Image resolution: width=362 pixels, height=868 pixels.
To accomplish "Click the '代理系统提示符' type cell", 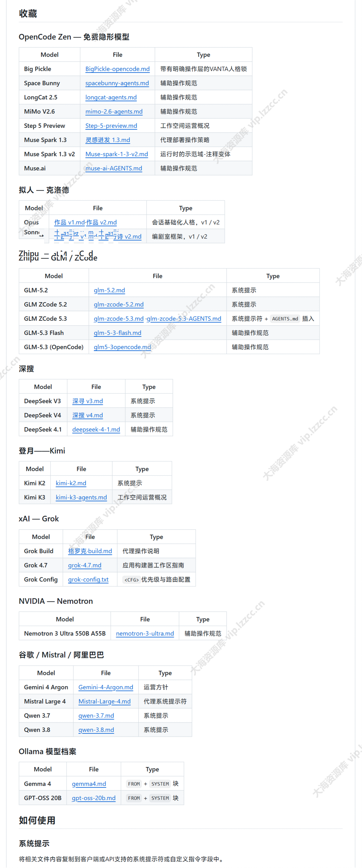I will point(165,701).
